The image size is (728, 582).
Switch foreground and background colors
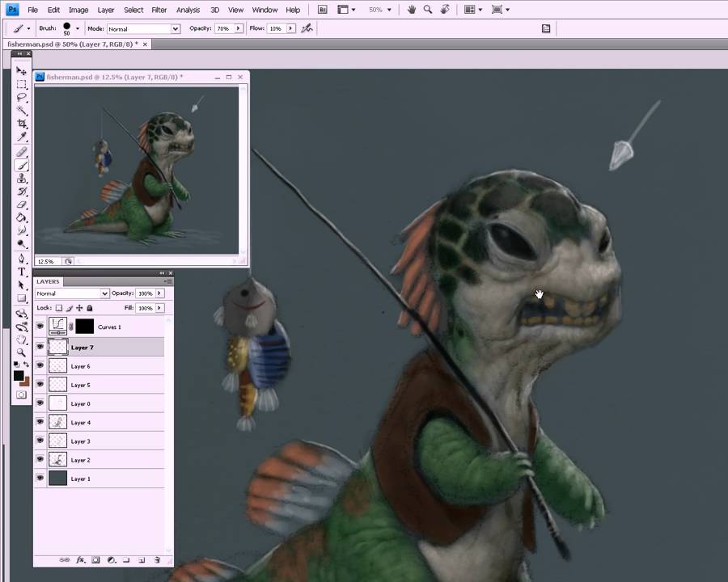click(26, 365)
